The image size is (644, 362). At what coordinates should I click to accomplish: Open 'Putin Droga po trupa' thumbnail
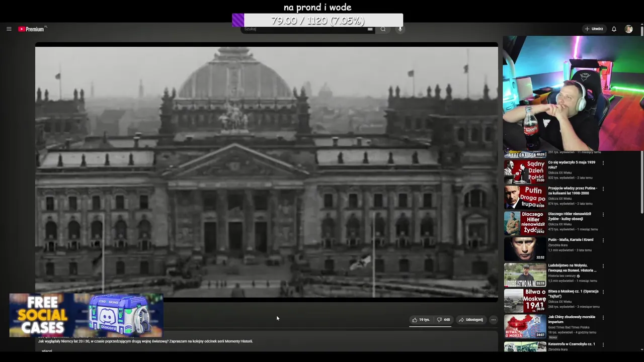[525, 198]
